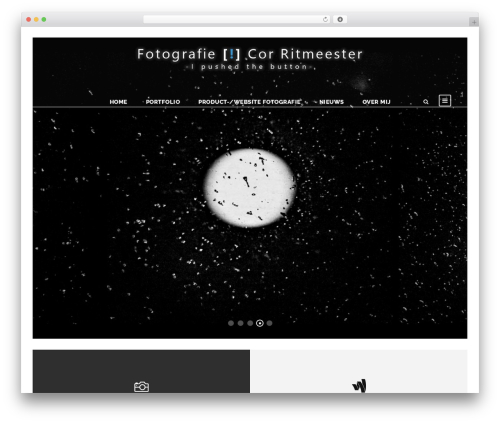Select the fifth slider dot
Viewport: 500px width, 423px height.
point(269,323)
